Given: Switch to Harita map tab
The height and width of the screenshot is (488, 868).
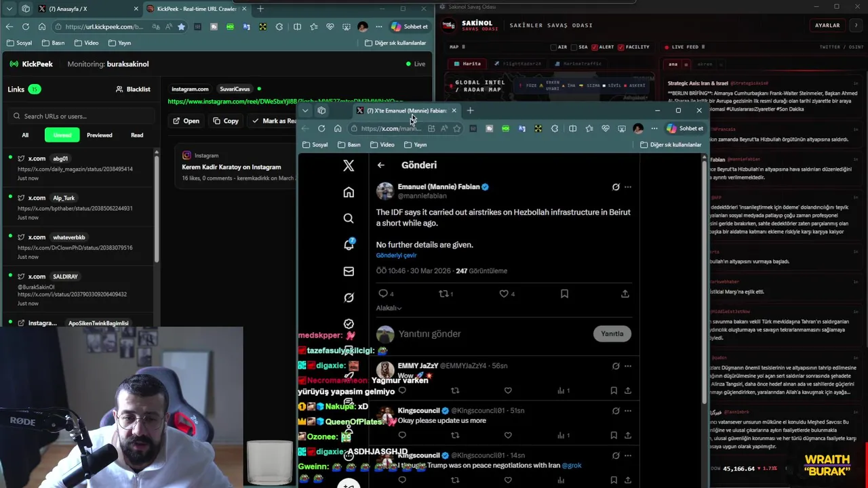Looking at the screenshot, I should pos(468,64).
